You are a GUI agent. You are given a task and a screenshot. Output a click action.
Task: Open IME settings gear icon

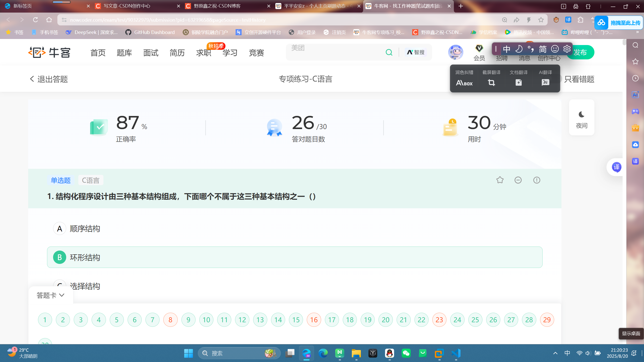[567, 49]
